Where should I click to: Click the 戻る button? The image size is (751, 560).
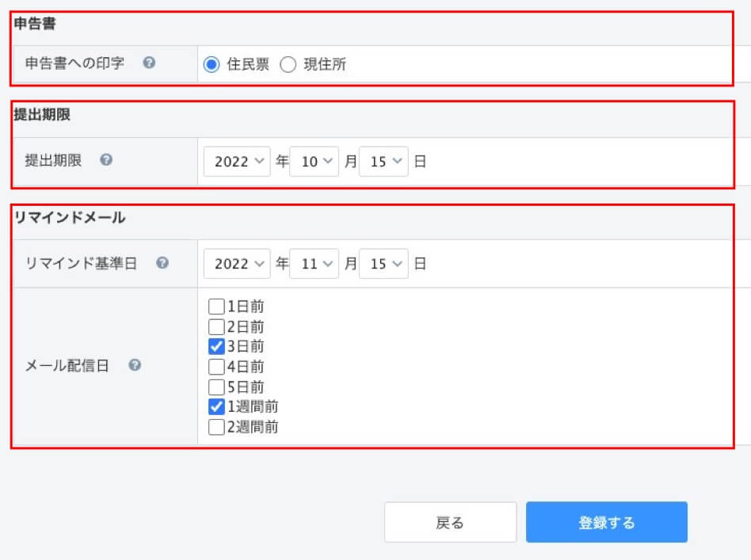[x=450, y=522]
